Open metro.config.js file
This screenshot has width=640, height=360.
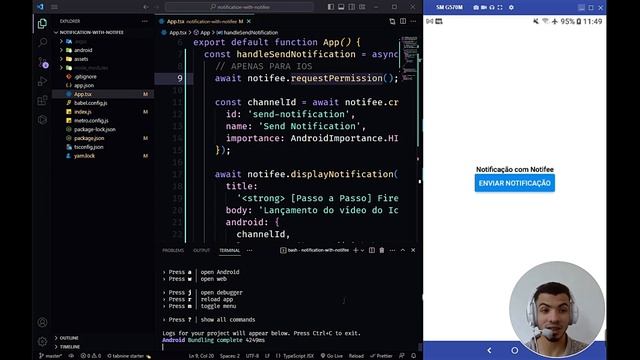91,121
